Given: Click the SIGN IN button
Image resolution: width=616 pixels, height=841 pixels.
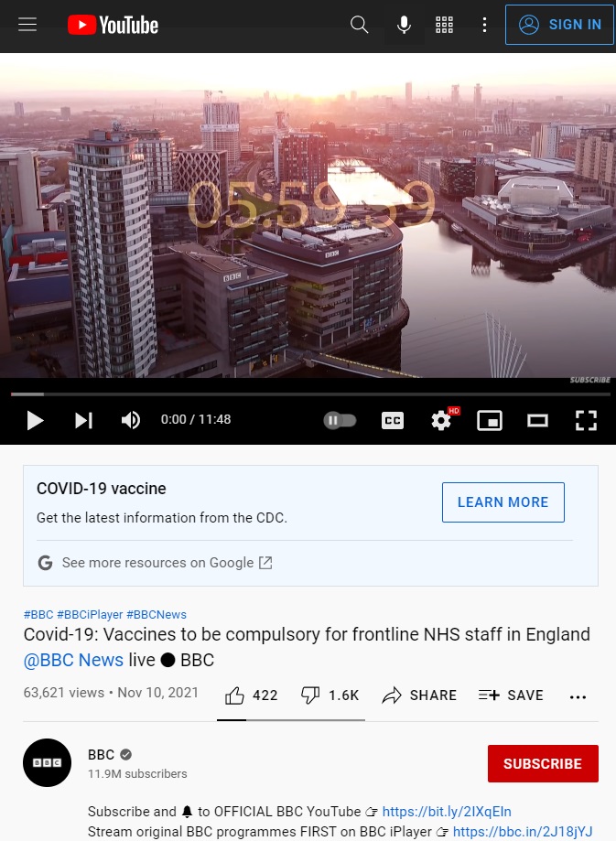Looking at the screenshot, I should click(x=559, y=25).
